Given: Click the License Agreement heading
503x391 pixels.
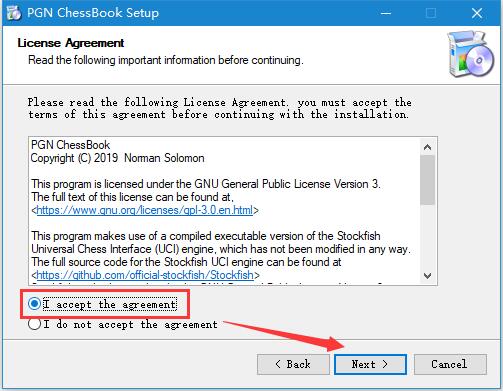Looking at the screenshot, I should pos(71,43).
